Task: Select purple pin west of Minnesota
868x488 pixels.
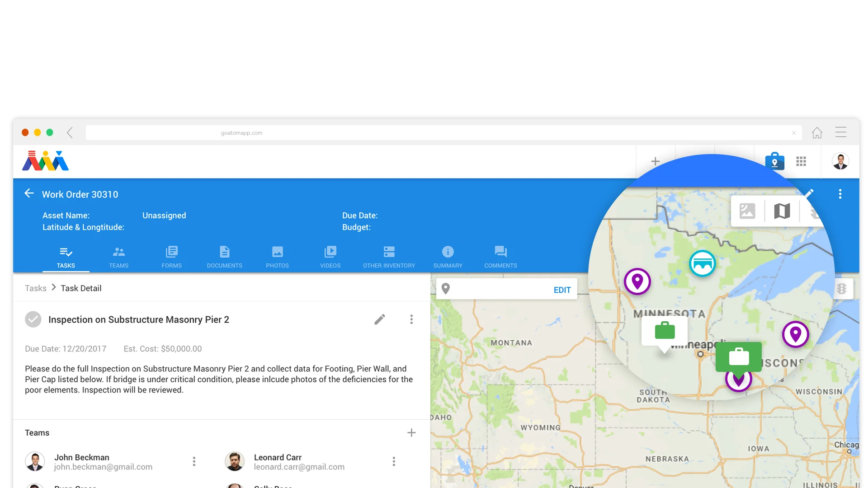Action: tap(637, 282)
